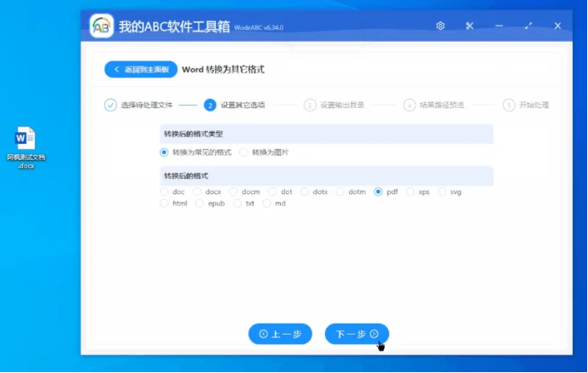Open the settings gear in title bar
The image size is (588, 373).
pos(441,26)
